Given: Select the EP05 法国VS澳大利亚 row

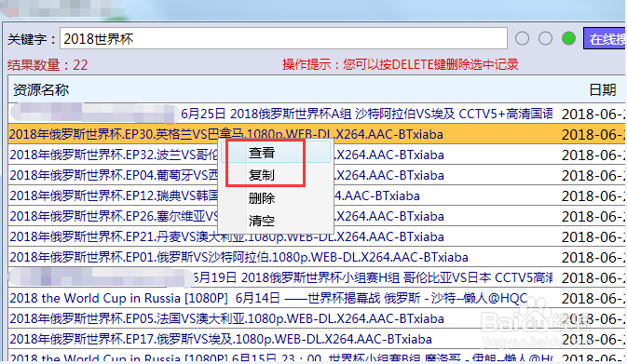Looking at the screenshot, I should click(317, 318).
